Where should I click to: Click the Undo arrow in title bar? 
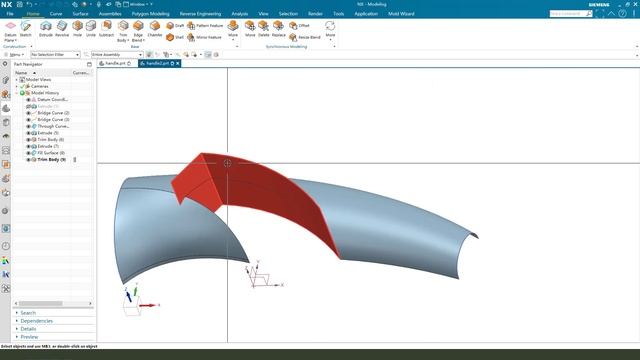(x=29, y=4)
